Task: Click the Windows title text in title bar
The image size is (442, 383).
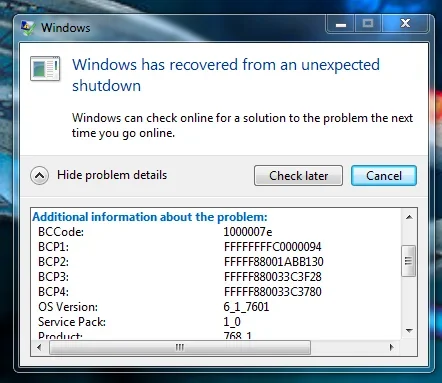Action: pyautogui.click(x=66, y=28)
